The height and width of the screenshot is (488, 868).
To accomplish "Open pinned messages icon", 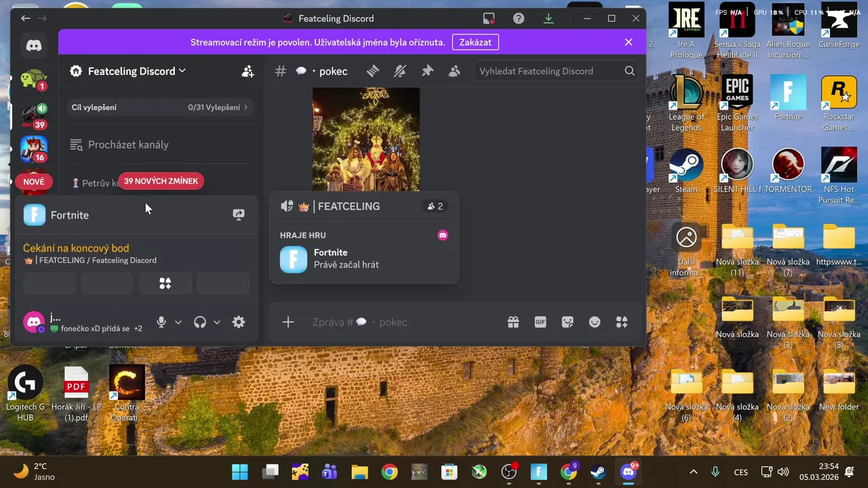I will (x=427, y=70).
